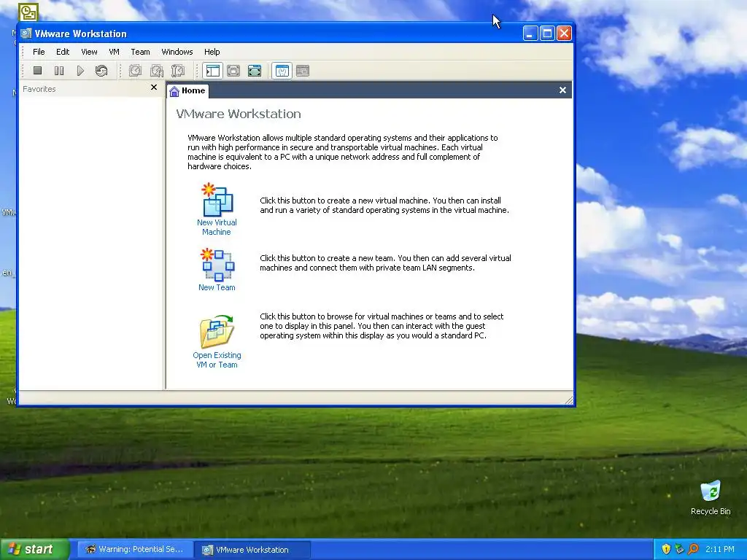Close the Favorites sidebar panel
The width and height of the screenshot is (747, 560).
(154, 87)
